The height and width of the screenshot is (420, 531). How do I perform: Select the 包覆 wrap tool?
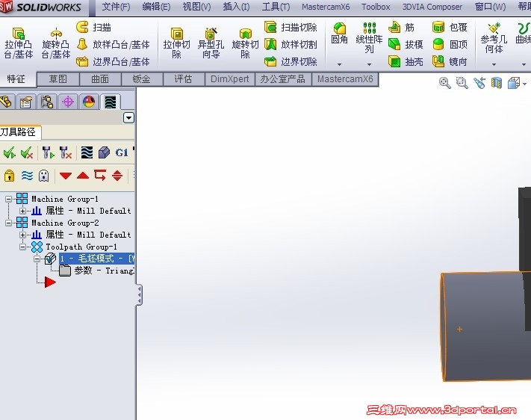[450, 27]
